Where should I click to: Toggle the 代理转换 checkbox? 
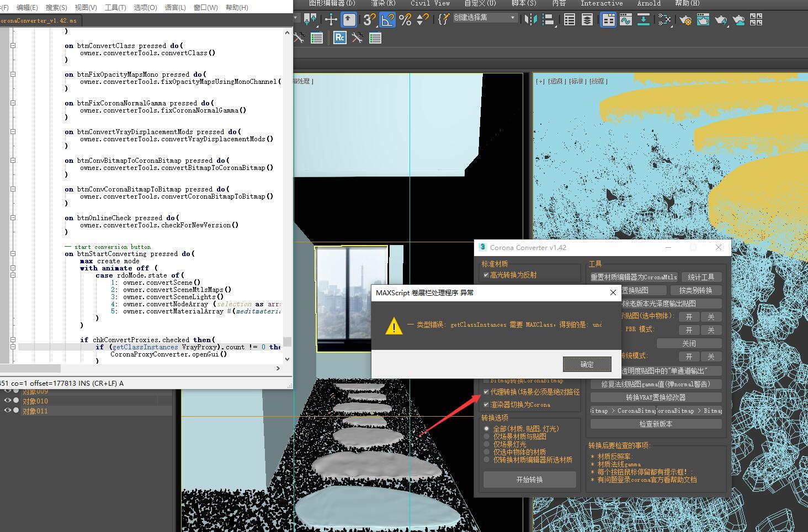(x=486, y=392)
